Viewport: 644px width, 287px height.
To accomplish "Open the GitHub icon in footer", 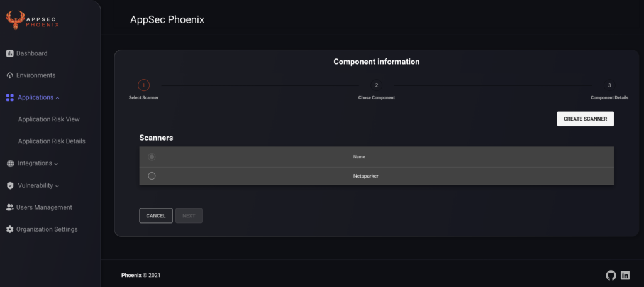I will 611,276.
